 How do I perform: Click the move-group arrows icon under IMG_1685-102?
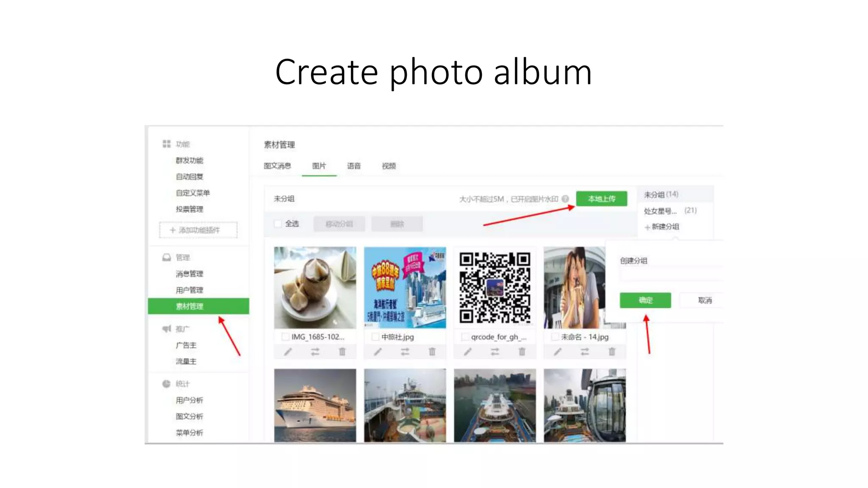pos(315,352)
